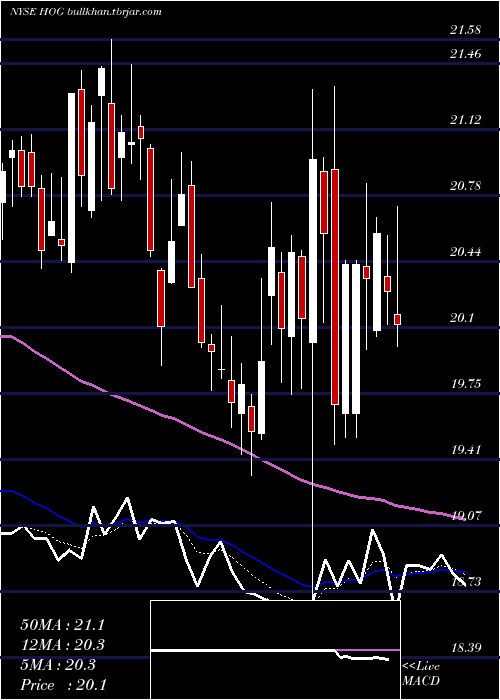
Task: Click the 20.44 price label
Action: (x=466, y=252)
